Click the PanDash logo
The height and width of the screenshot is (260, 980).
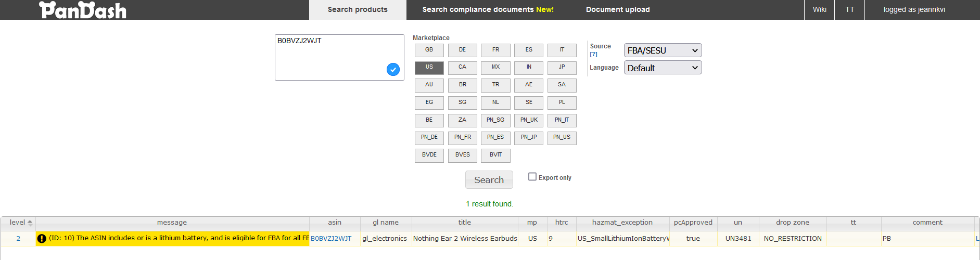pos(83,10)
